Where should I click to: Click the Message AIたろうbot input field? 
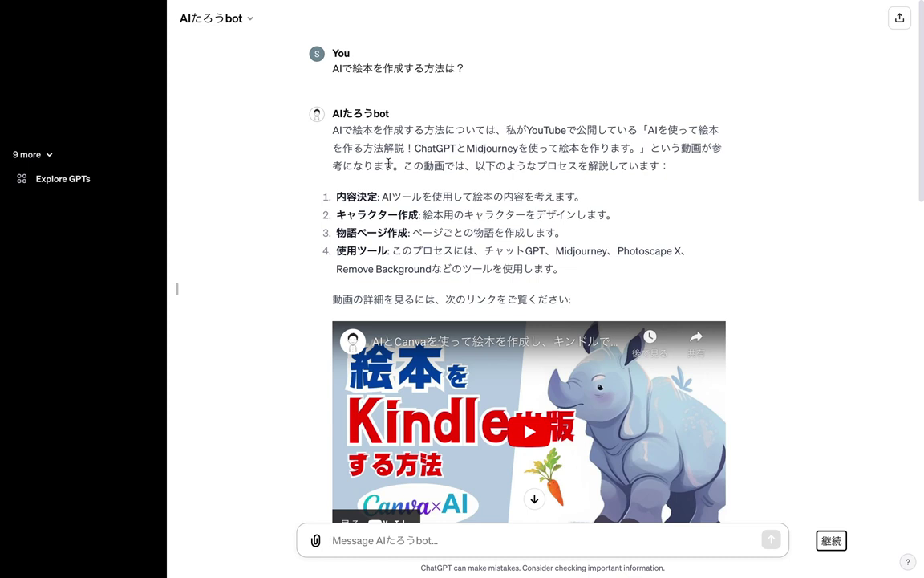542,540
